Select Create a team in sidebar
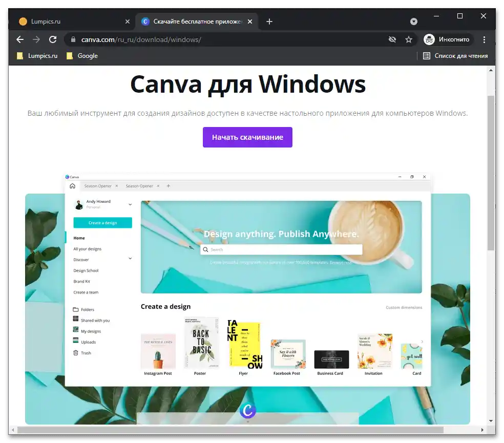 click(86, 292)
